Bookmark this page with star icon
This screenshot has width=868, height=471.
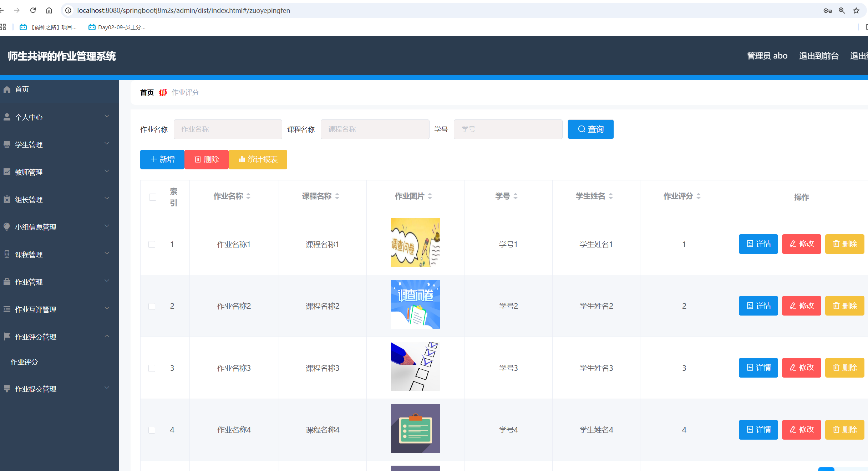point(856,10)
